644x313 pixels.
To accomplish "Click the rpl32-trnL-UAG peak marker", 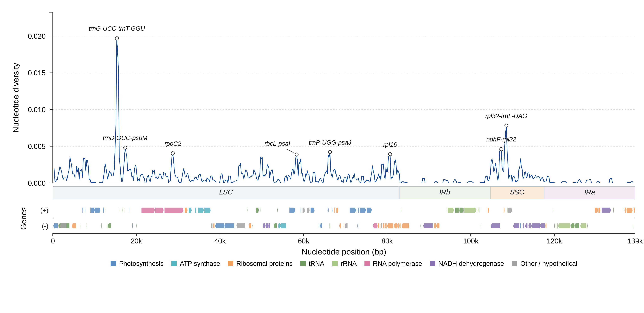I will pos(506,126).
